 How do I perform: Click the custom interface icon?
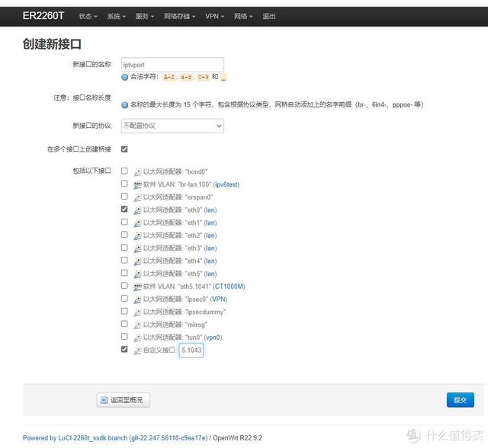pyautogui.click(x=137, y=350)
